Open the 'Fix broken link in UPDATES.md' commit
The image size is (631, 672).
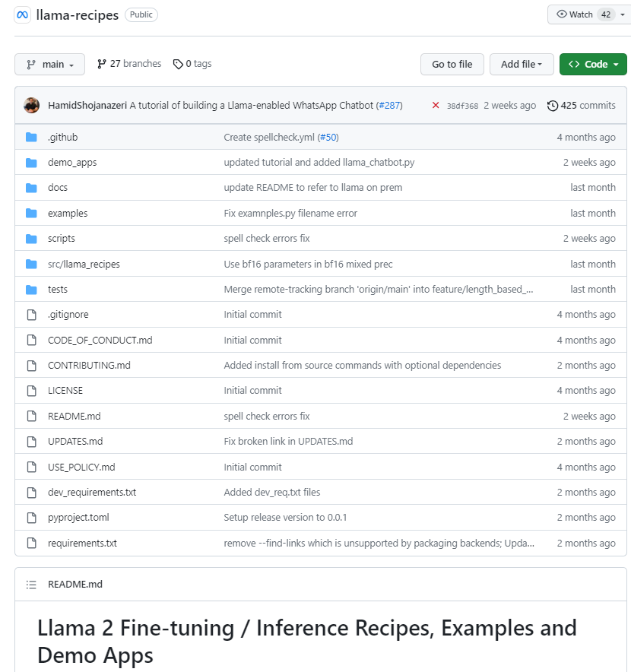coord(288,442)
